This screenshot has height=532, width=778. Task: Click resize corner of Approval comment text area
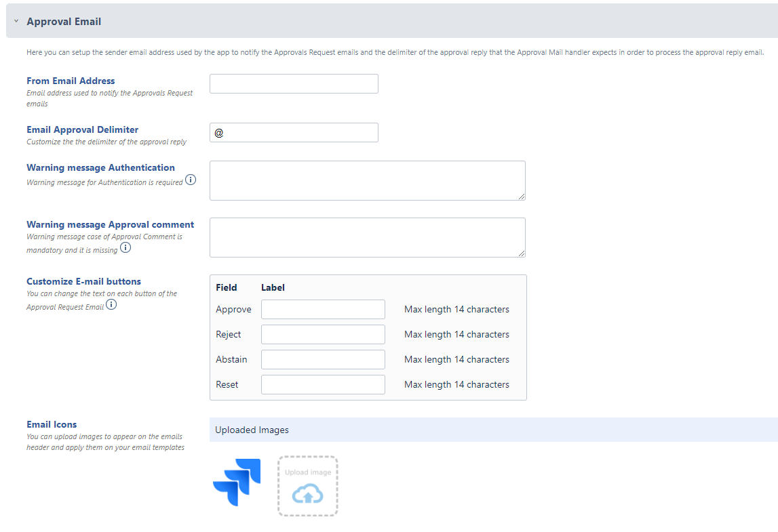[x=522, y=253]
